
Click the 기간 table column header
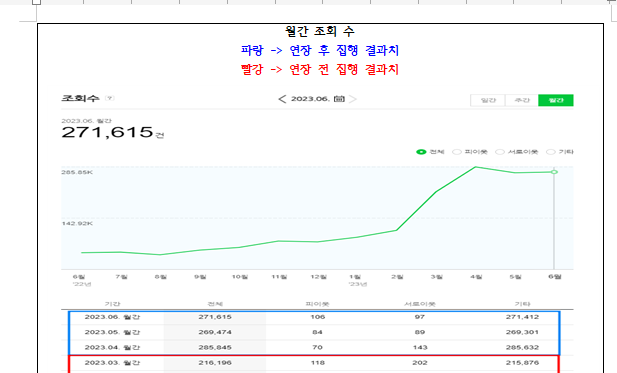tap(112, 304)
